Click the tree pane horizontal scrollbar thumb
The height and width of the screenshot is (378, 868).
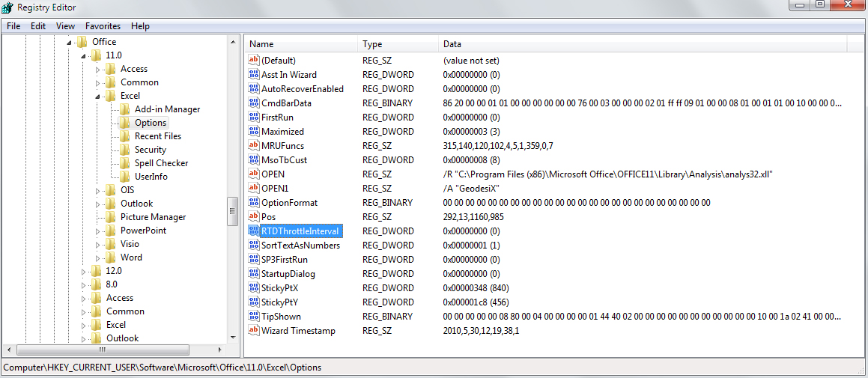(101, 350)
